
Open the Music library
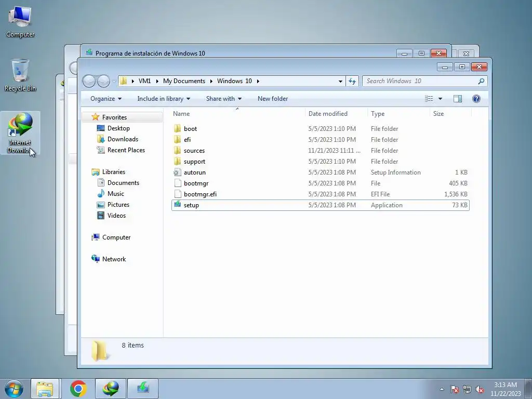tap(116, 194)
